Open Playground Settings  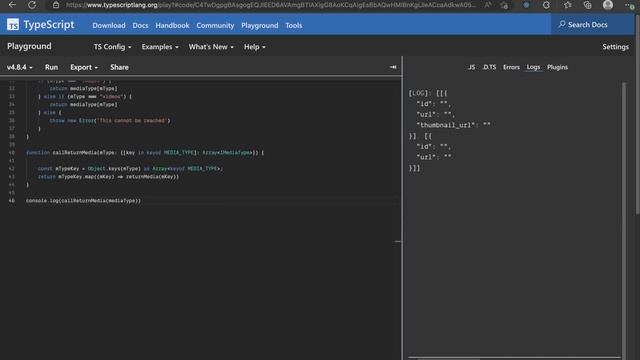[615, 47]
